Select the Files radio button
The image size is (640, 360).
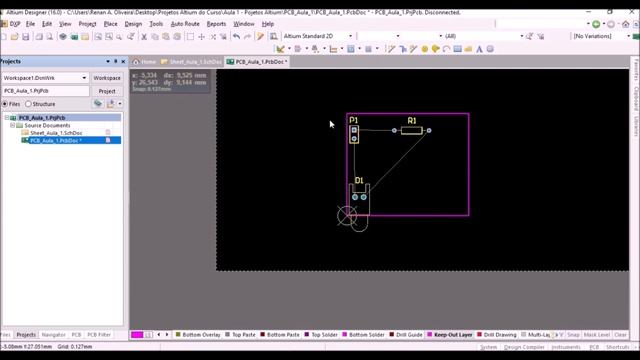click(5, 104)
